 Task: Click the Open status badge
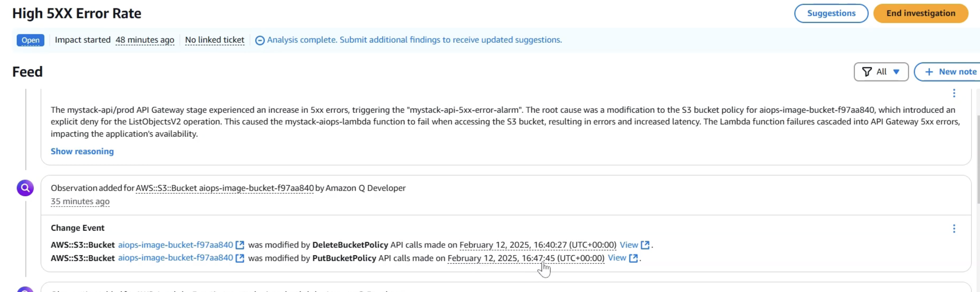pos(30,40)
